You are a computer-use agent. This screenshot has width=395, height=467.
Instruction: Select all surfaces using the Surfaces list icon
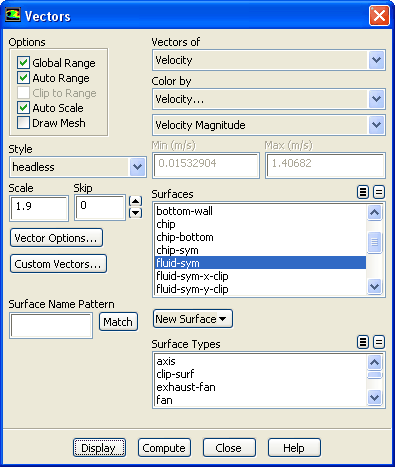coord(363,192)
